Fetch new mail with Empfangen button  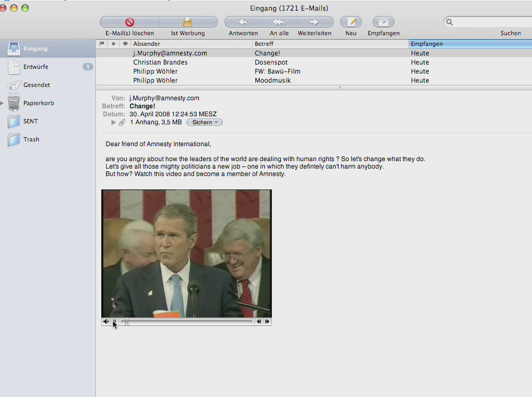[383, 22]
